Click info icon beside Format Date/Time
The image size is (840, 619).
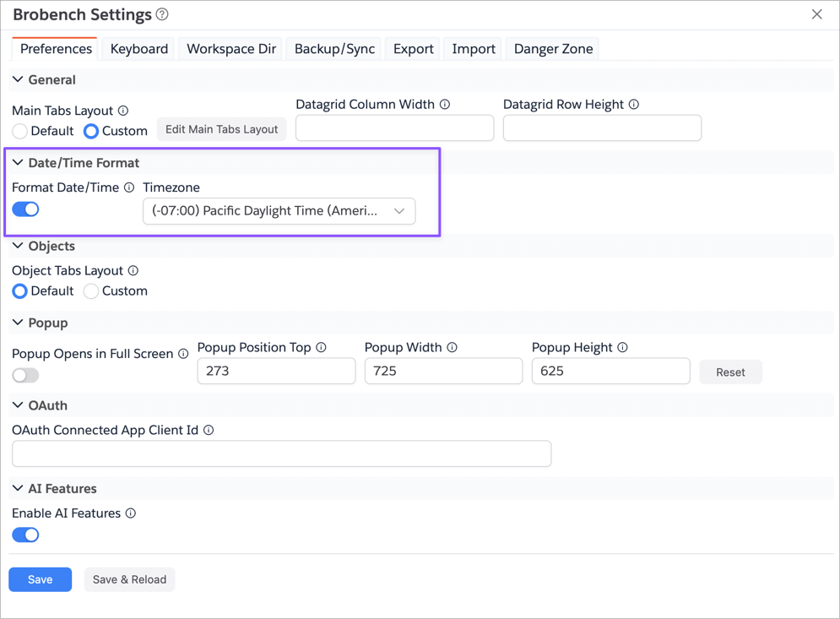129,187
